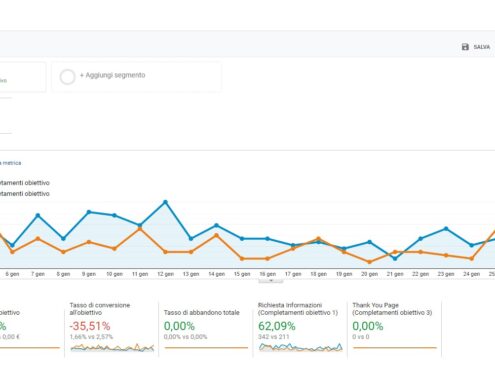The image size is (495, 371).
Task: Click the orange data point on 11 gen
Action: coord(140,229)
